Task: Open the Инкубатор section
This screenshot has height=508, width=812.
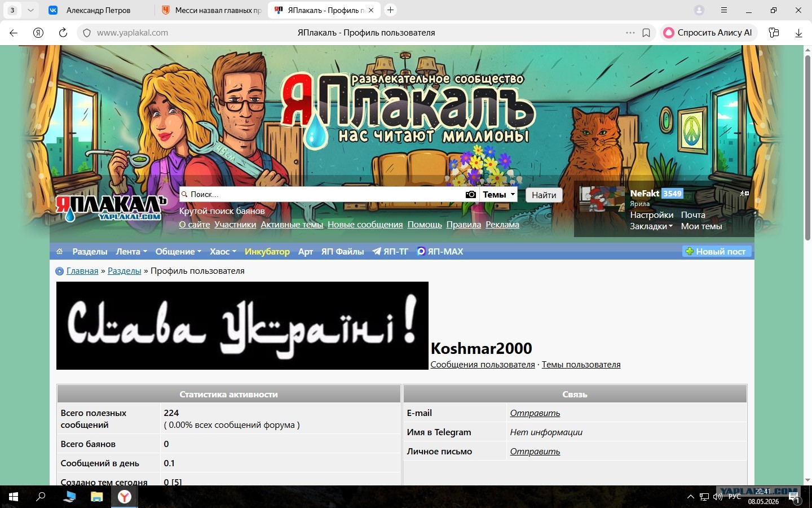Action: click(267, 252)
